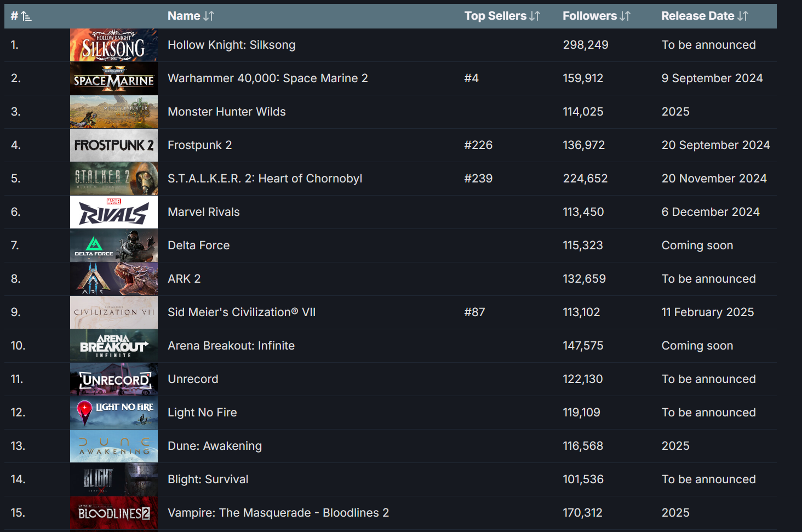The height and width of the screenshot is (532, 802).
Task: Click the S.T.A.L.K.E.R. 2 table row
Action: [x=383, y=179]
